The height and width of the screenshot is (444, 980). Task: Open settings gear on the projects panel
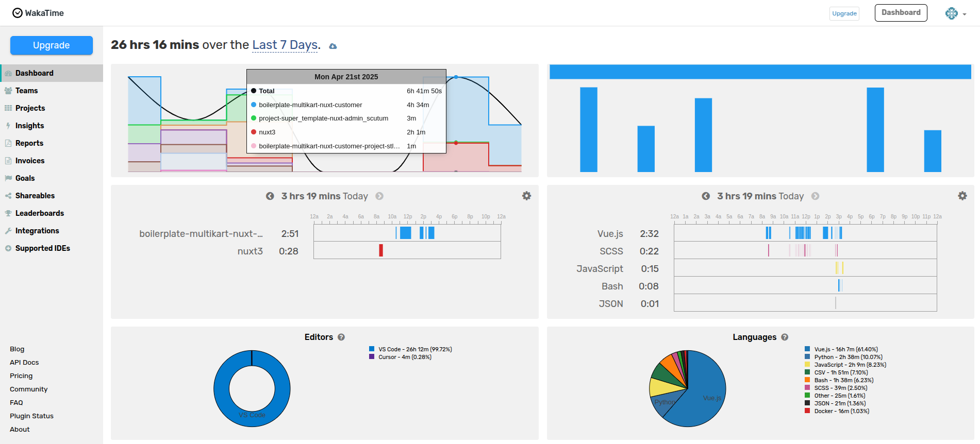point(526,196)
